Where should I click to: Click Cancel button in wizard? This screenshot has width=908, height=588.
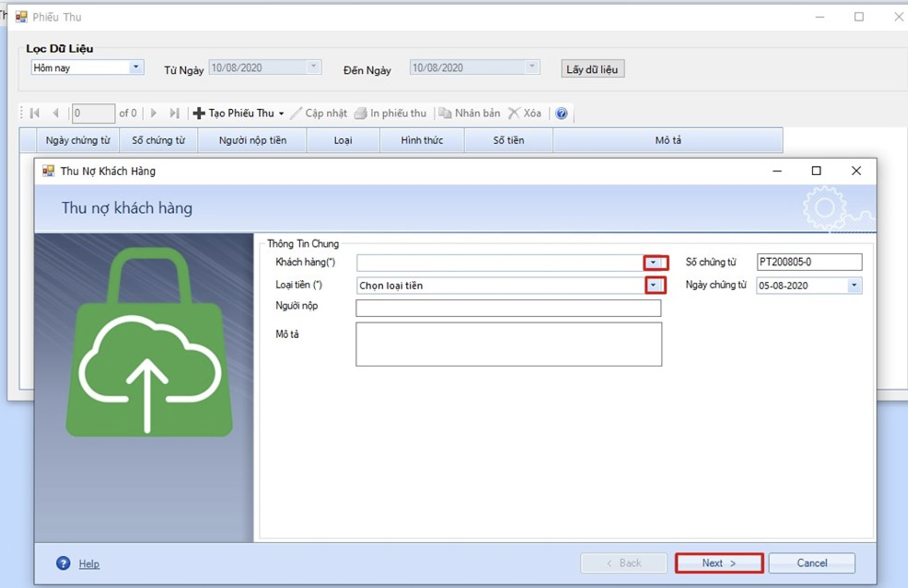[812, 563]
